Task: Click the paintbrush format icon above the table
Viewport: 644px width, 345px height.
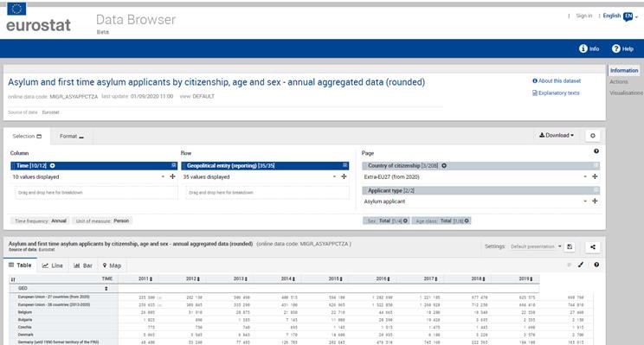Action: [581, 265]
